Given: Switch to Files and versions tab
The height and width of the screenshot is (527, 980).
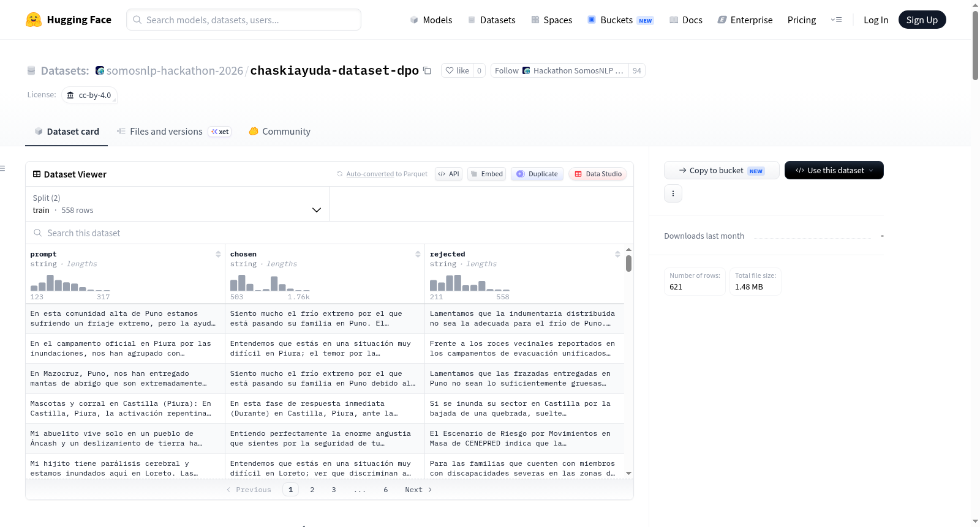Looking at the screenshot, I should coord(173,132).
